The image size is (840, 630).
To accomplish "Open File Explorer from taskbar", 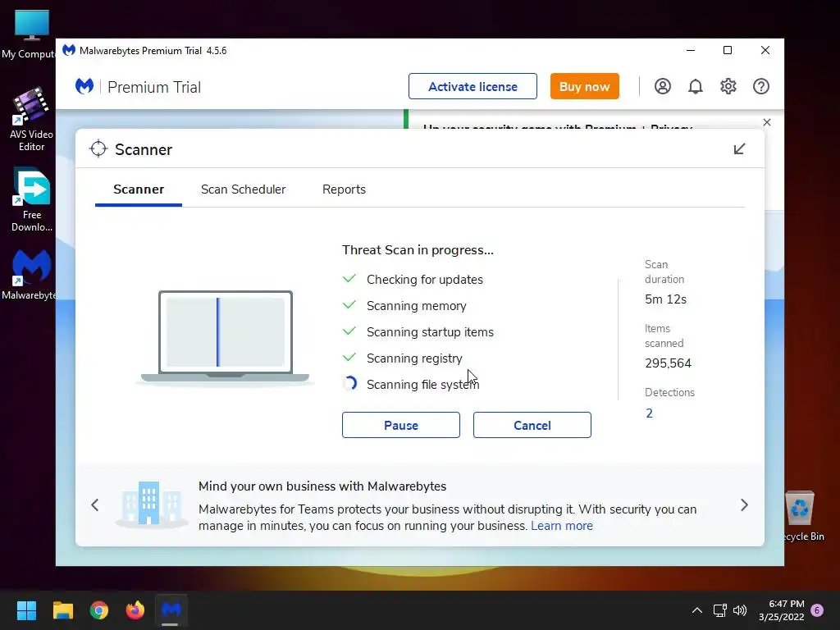I will (62, 610).
